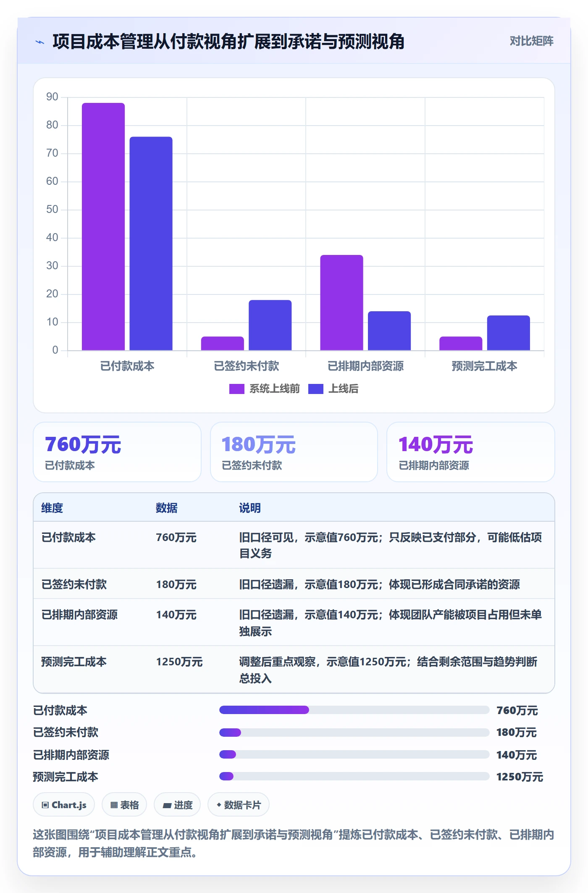
Task: Click the blue 预测完工成本 chart bar
Action: click(x=508, y=333)
